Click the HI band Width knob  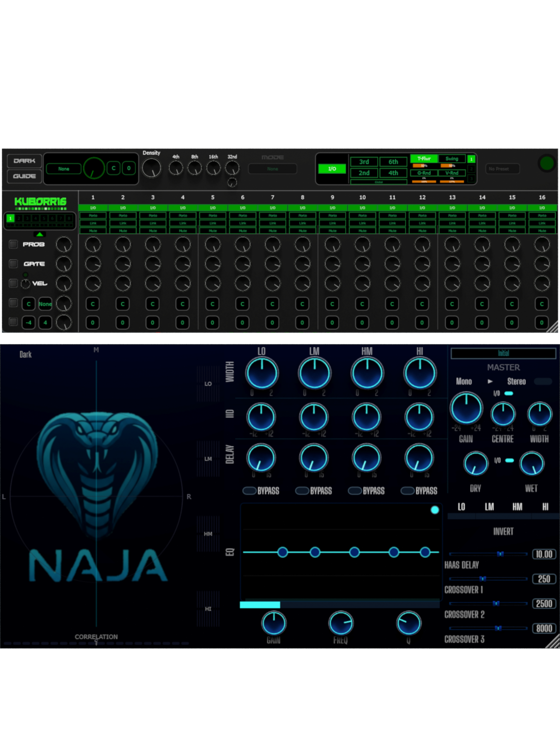[420, 373]
